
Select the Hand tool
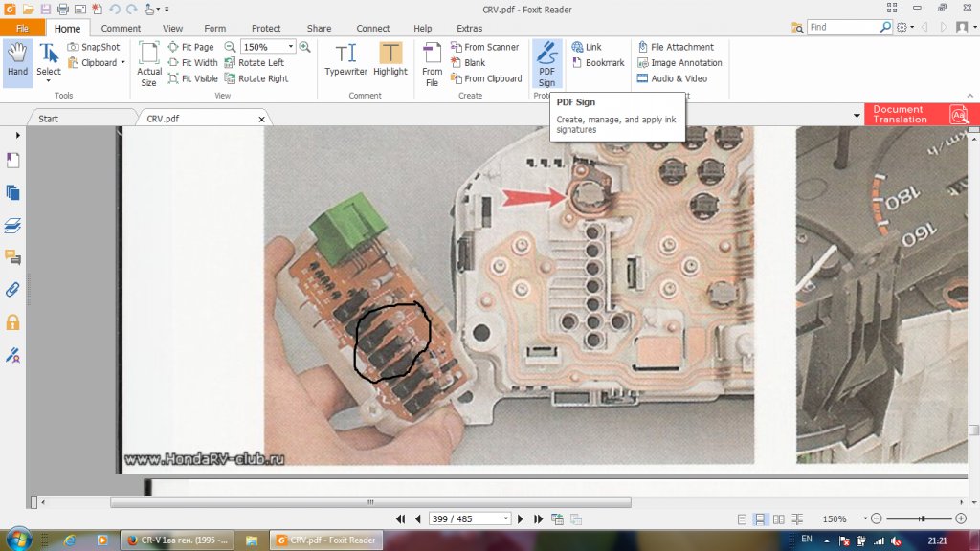click(17, 61)
